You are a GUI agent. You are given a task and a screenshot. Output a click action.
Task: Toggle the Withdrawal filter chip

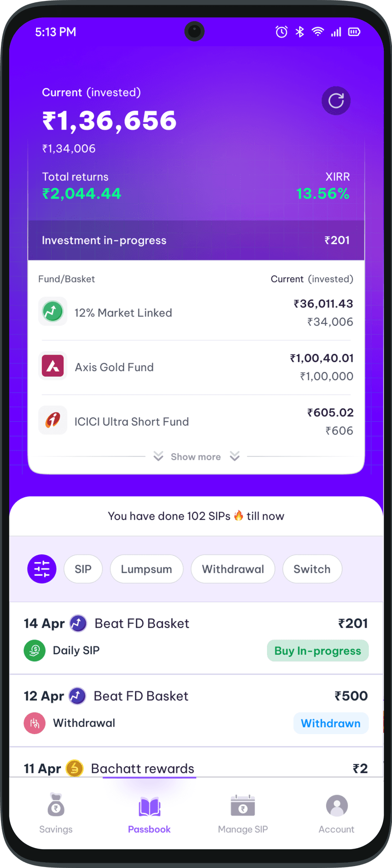pyautogui.click(x=232, y=569)
